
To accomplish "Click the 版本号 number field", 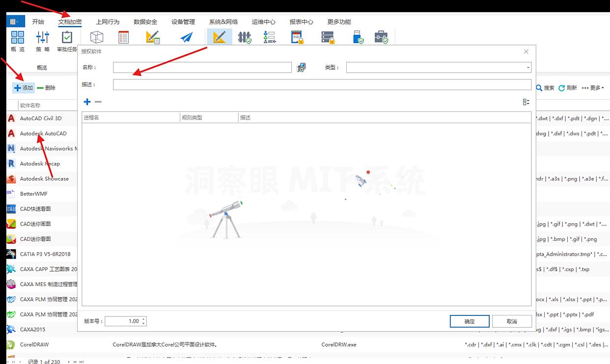I will coord(126,321).
